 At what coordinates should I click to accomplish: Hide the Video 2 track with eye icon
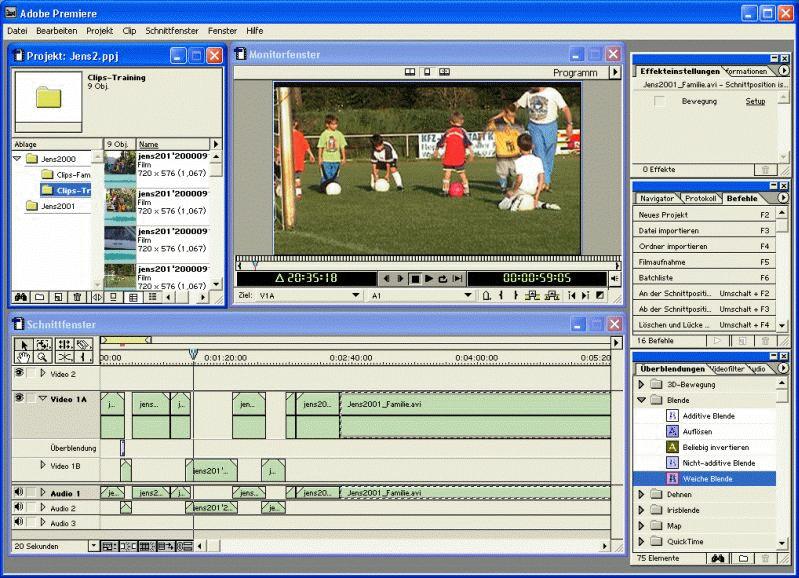click(19, 373)
